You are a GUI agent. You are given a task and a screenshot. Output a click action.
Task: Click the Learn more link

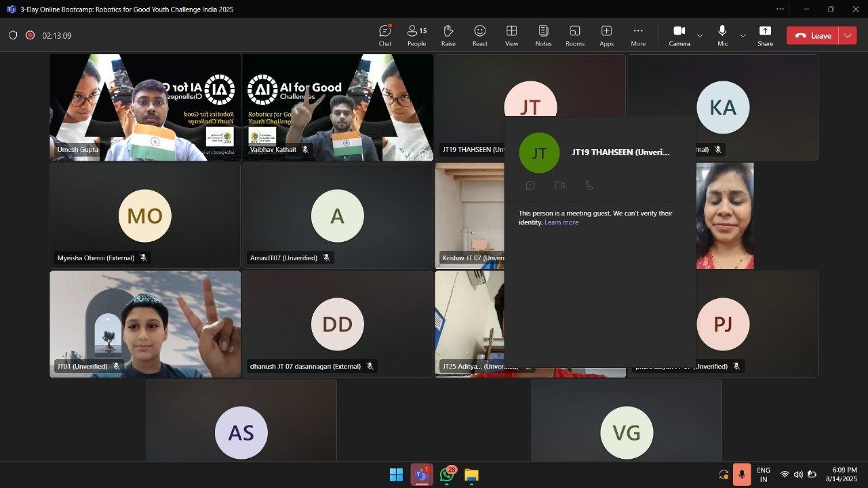(x=561, y=222)
